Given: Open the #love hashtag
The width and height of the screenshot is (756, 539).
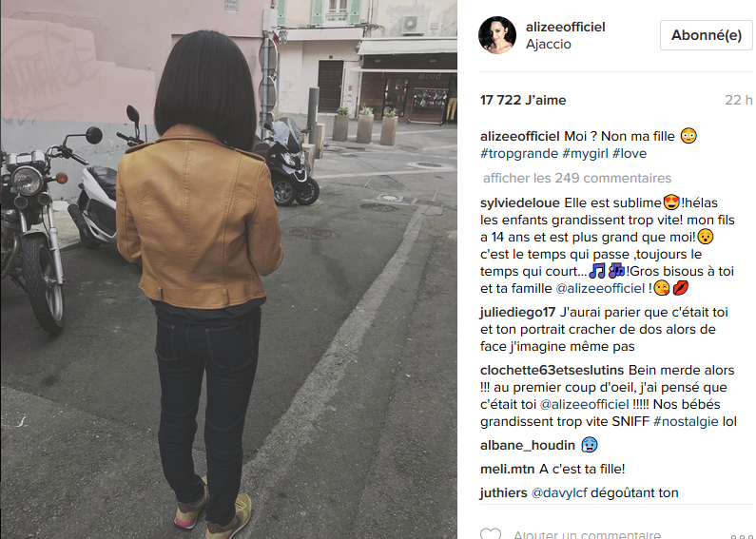Looking at the screenshot, I should (x=630, y=154).
